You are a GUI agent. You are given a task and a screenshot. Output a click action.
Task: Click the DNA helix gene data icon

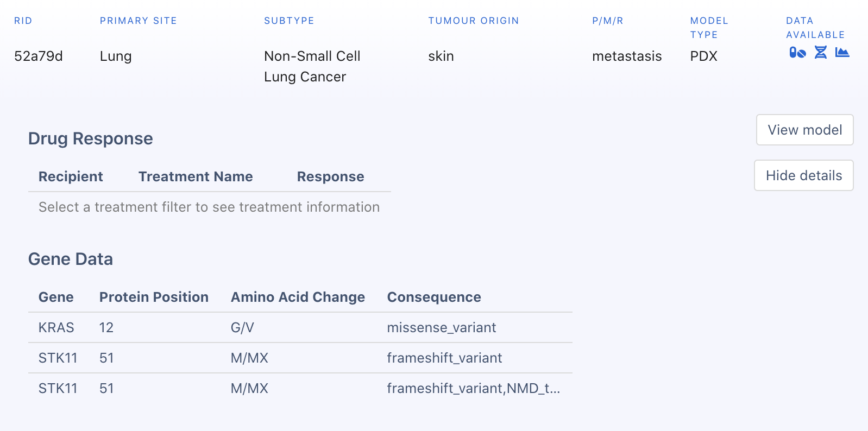coord(820,53)
